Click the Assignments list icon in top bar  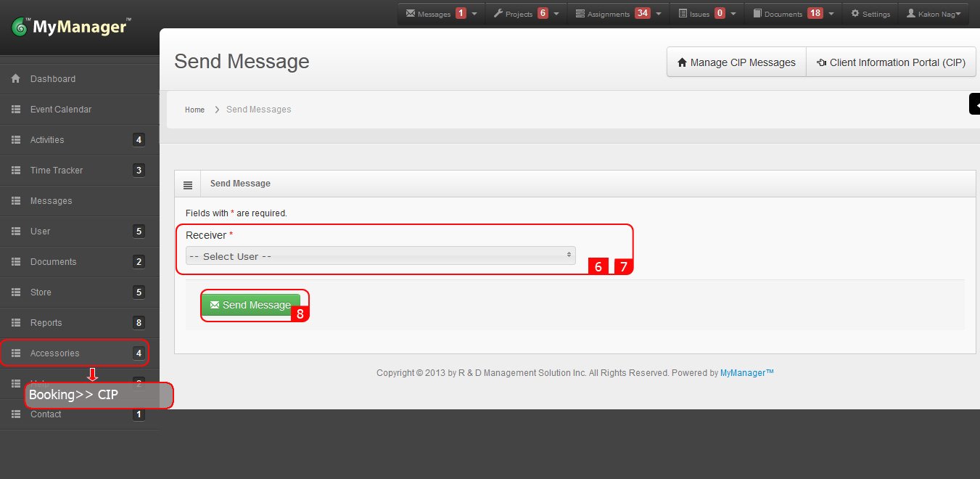click(580, 14)
